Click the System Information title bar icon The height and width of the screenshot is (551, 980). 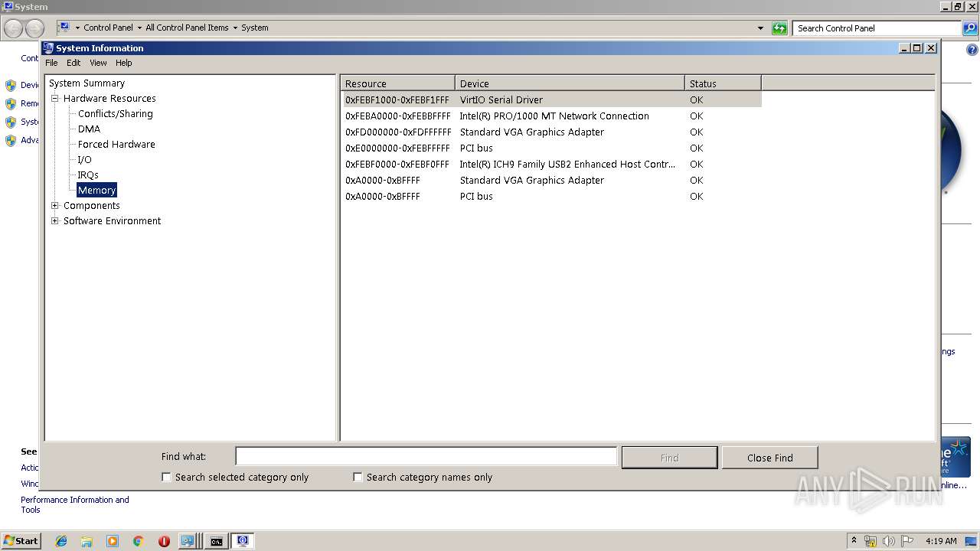48,47
